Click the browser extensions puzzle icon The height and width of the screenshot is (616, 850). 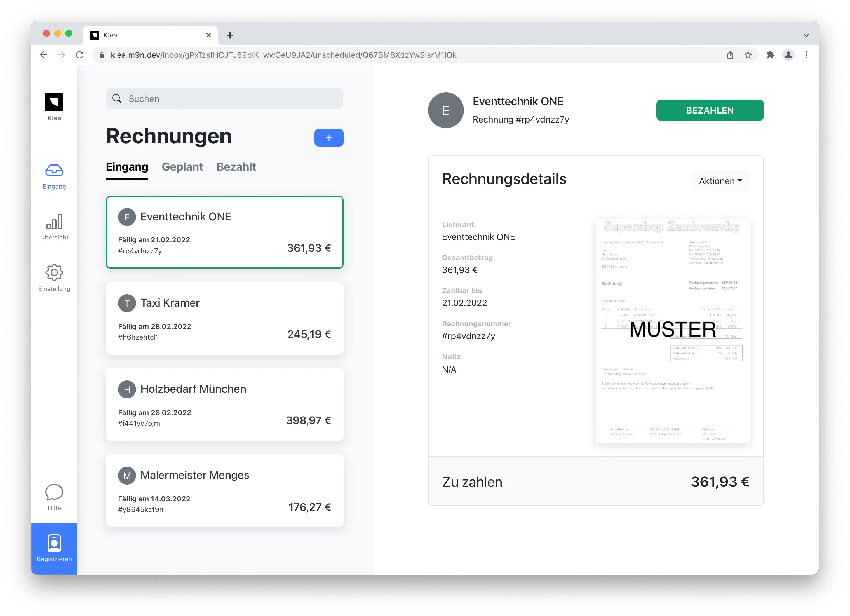pos(770,55)
